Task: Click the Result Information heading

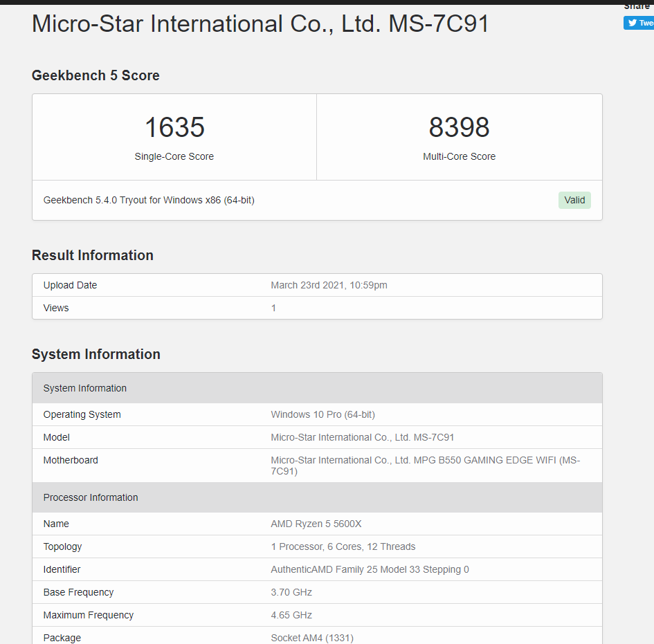Action: click(x=93, y=255)
